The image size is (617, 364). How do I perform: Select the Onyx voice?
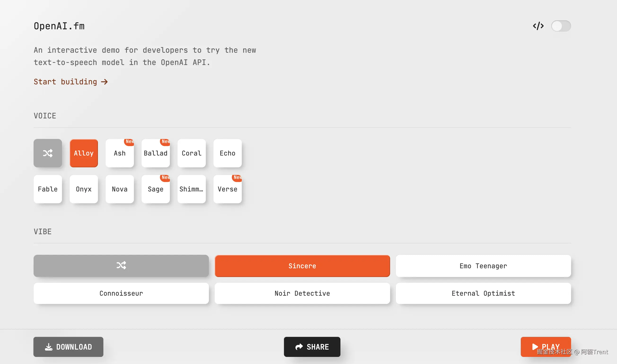tap(84, 189)
